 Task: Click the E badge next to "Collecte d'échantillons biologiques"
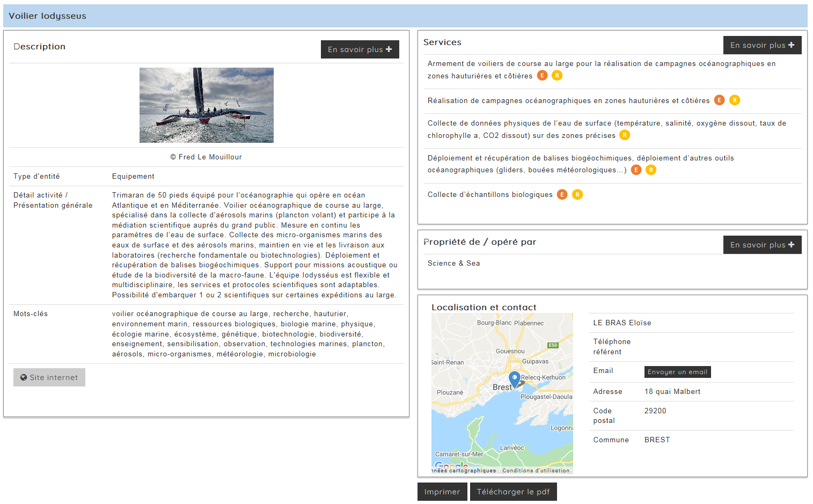click(x=562, y=195)
